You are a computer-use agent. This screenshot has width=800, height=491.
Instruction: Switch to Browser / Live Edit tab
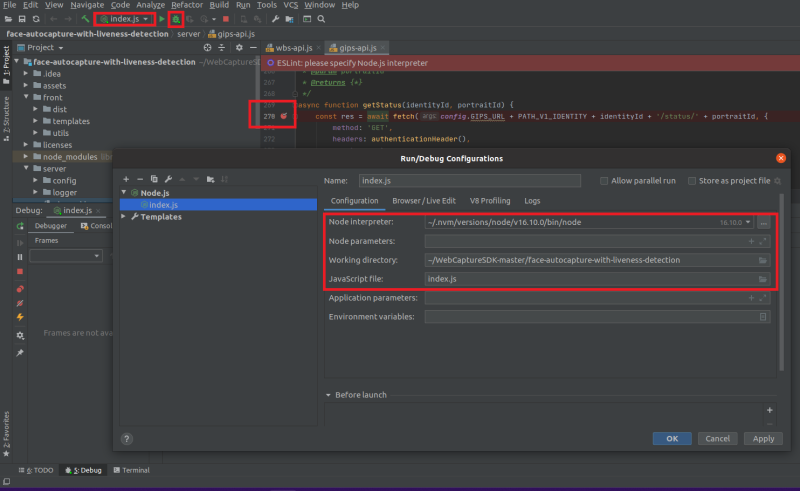[x=424, y=201]
